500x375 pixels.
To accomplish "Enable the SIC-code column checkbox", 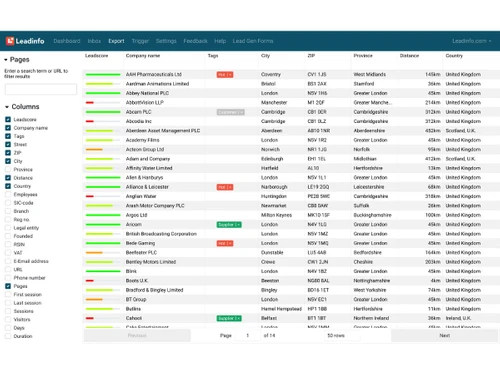I will [x=8, y=203].
